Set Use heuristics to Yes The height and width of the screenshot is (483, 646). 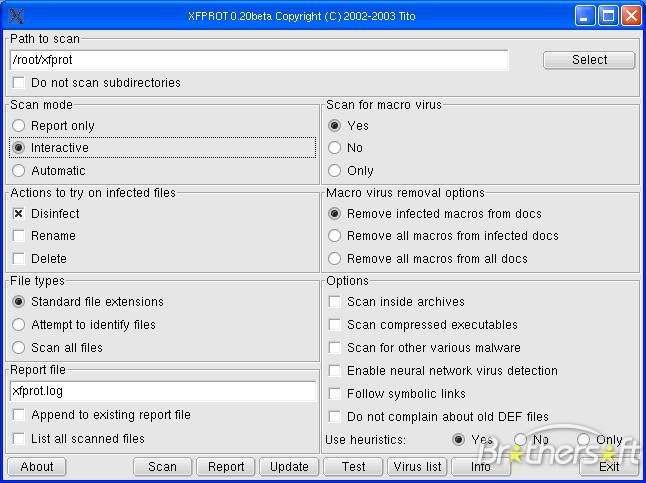(x=459, y=439)
